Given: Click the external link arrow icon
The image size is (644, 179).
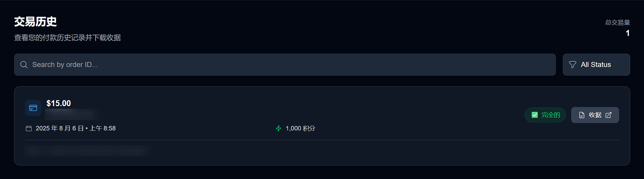Looking at the screenshot, I should tap(608, 115).
